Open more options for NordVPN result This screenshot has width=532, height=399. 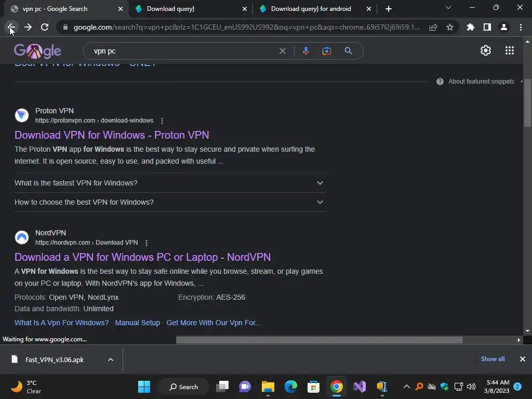146,243
